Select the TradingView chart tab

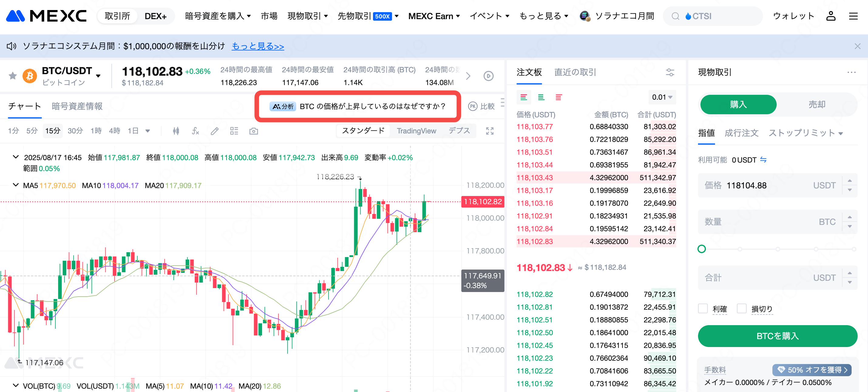416,131
